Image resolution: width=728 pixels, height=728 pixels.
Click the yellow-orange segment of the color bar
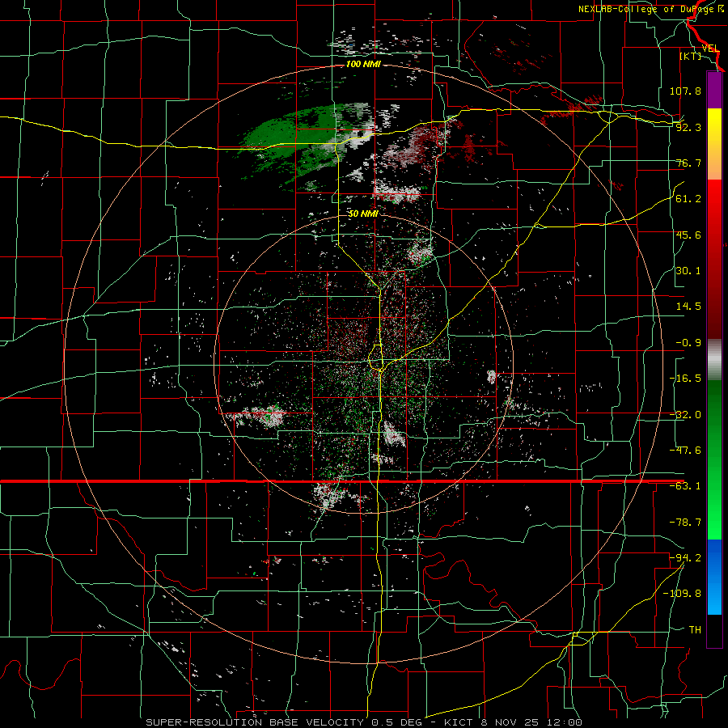[714, 144]
